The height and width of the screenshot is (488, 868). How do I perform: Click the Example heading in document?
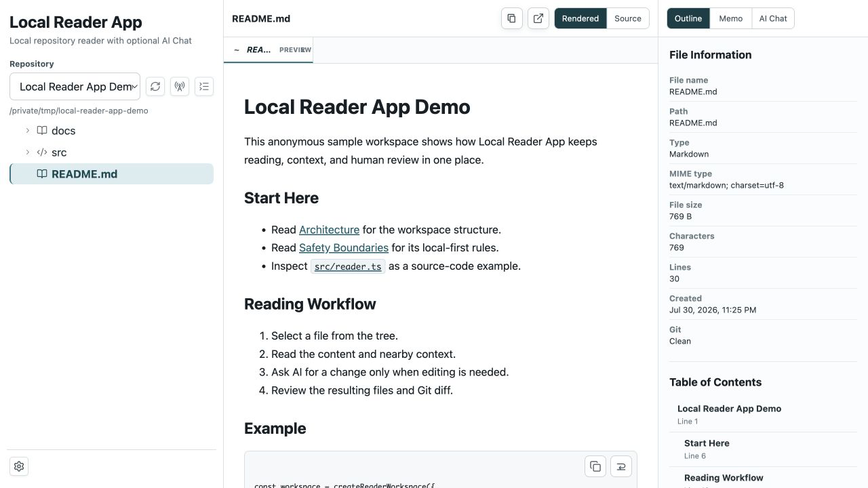click(275, 428)
